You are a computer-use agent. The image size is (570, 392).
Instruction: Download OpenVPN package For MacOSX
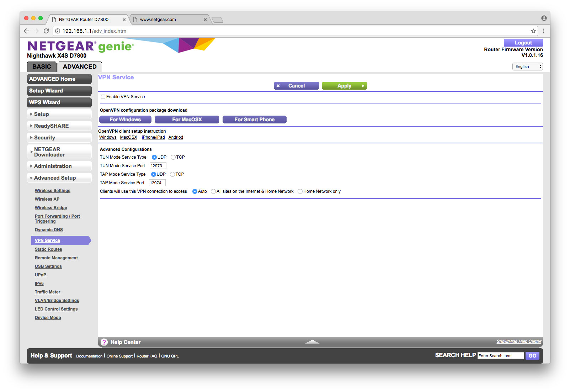(187, 120)
